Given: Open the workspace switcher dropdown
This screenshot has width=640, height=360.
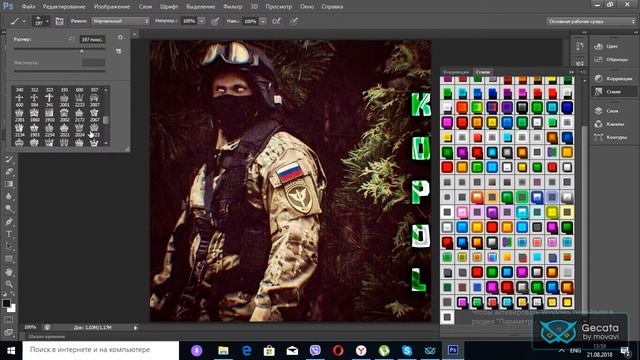Looking at the screenshot, I should click(x=591, y=21).
